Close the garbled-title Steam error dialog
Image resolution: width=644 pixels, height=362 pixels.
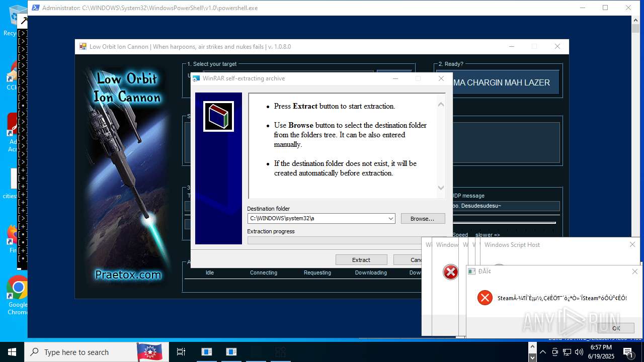[x=635, y=271]
